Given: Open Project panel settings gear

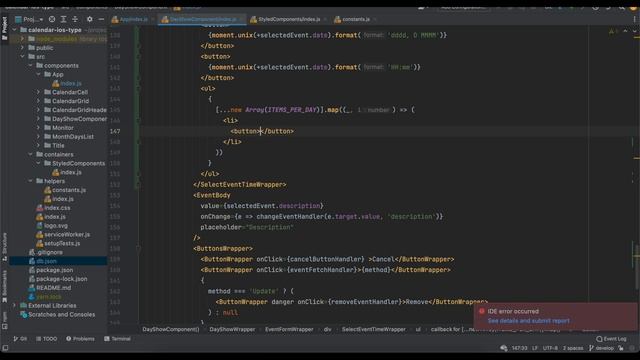Looking at the screenshot, I should [x=89, y=19].
